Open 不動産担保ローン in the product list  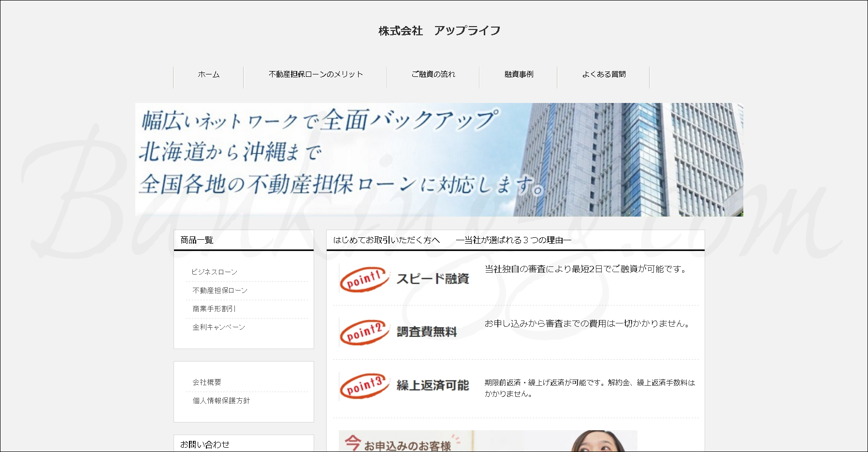[220, 291]
